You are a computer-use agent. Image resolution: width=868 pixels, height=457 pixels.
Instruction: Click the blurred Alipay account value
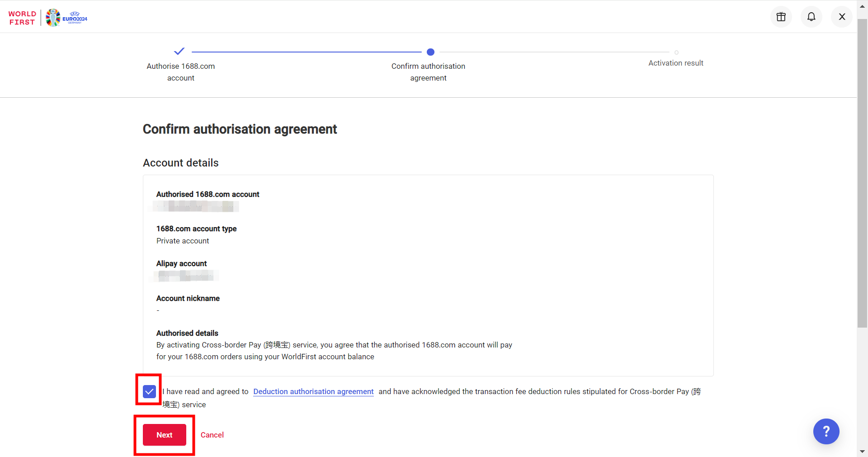[186, 276]
